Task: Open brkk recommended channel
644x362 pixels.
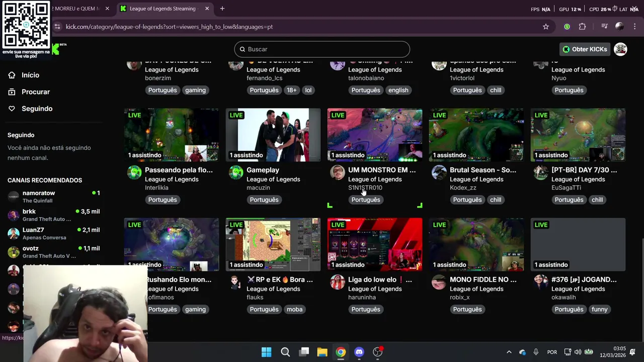Action: coord(54,215)
